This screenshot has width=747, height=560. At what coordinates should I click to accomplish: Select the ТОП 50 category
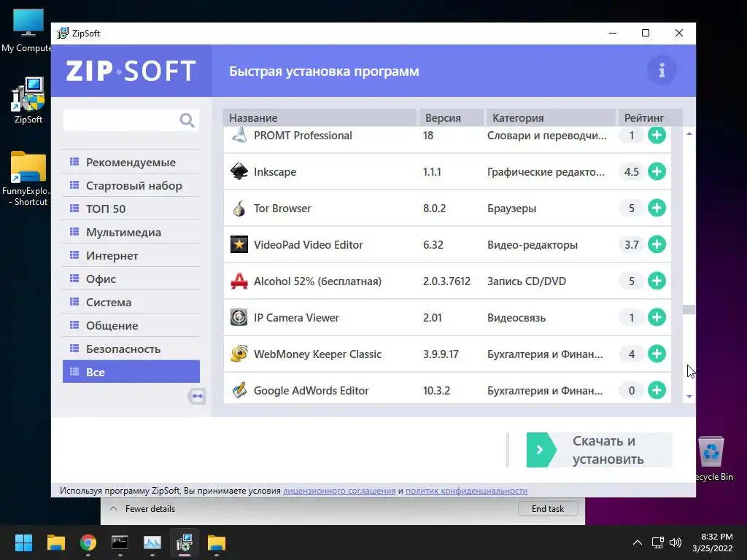(x=131, y=209)
